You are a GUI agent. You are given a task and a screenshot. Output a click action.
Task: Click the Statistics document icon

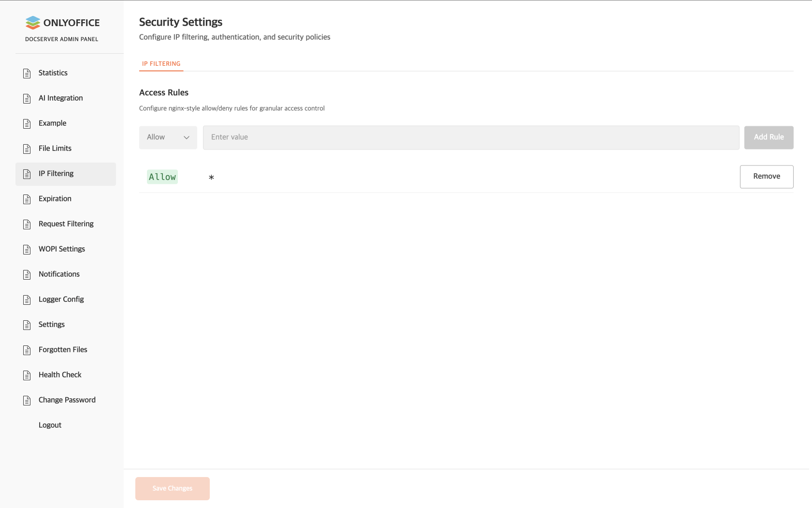pyautogui.click(x=27, y=74)
